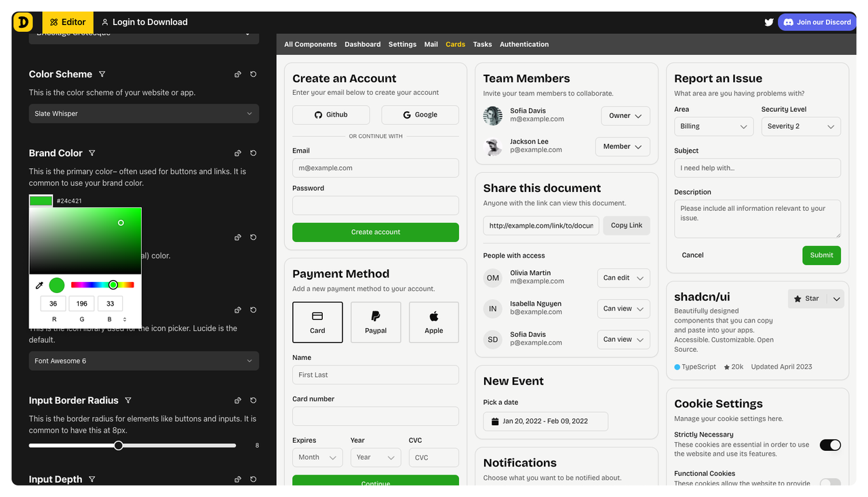Image resolution: width=868 pixels, height=497 pixels.
Task: Sign up with the Github button
Action: [x=331, y=115]
